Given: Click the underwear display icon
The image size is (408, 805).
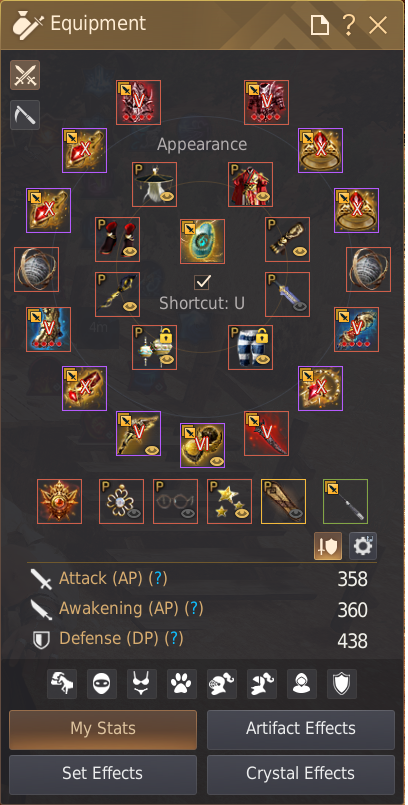Looking at the screenshot, I should click(x=142, y=683).
